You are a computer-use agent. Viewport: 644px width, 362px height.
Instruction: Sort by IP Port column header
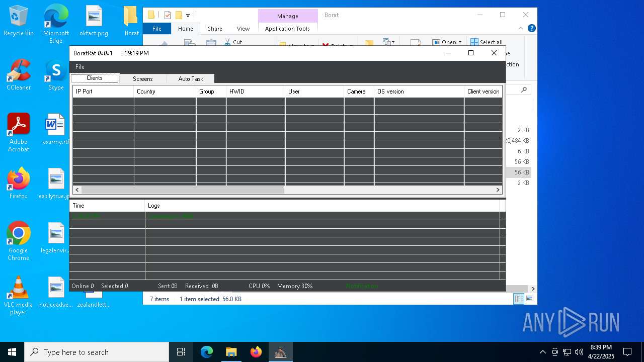pos(103,92)
